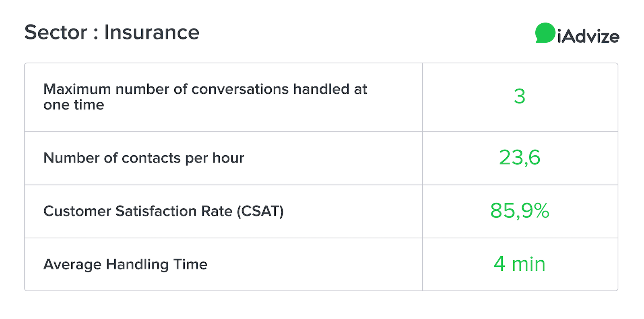Click the word 'min' in last row
Image resolution: width=644 pixels, height=319 pixels.
click(x=528, y=264)
